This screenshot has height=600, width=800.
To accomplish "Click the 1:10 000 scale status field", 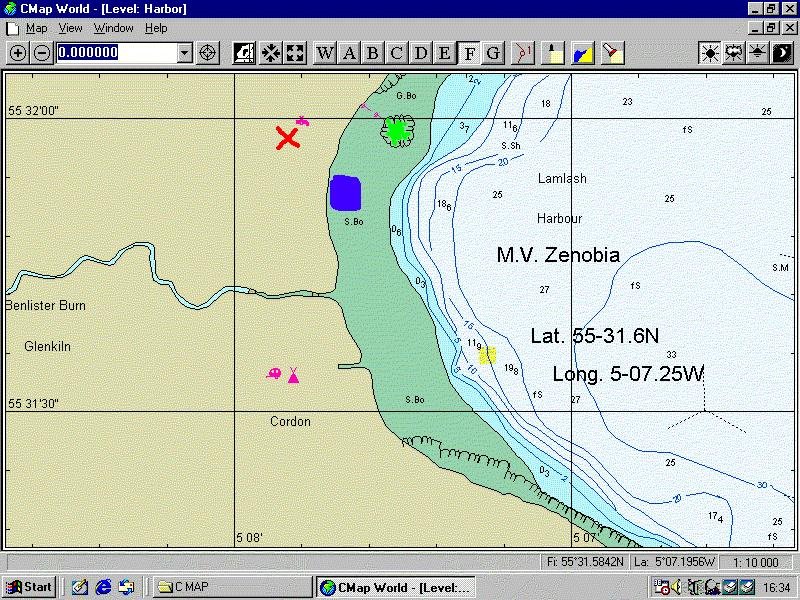I will point(756,562).
